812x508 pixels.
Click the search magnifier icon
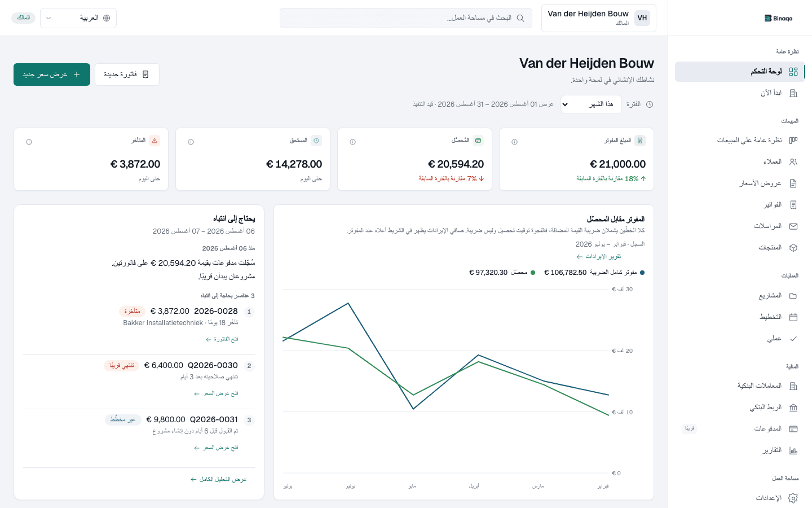click(x=520, y=18)
